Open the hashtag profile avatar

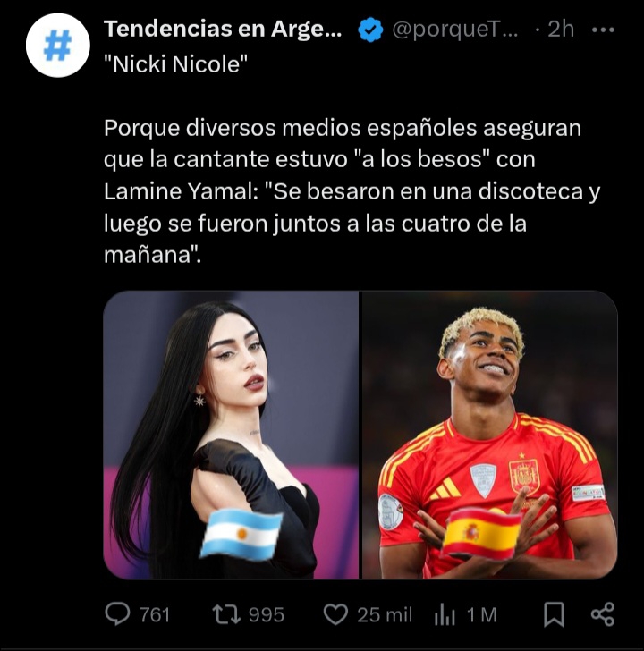[58, 45]
